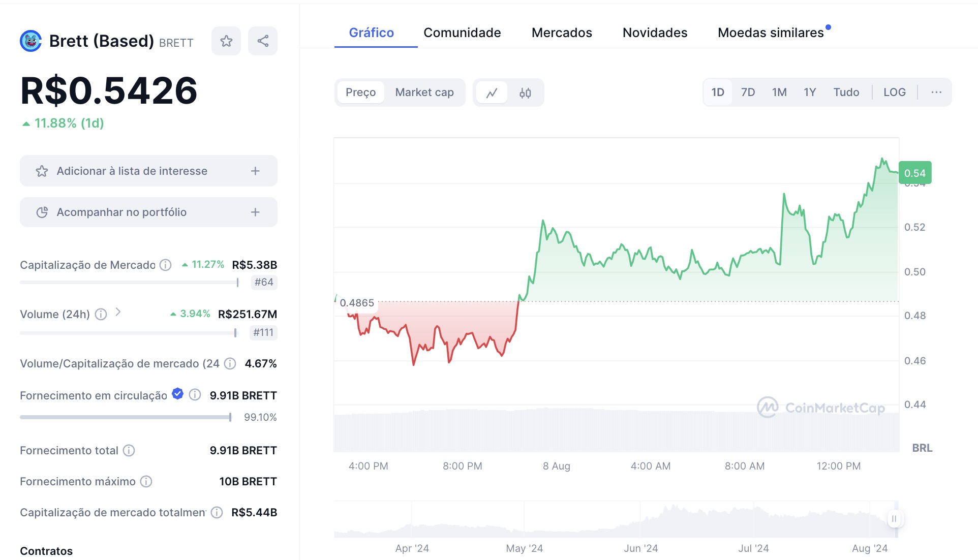Screen dimensions: 978x560
Task: Click the historical overview mini chart
Action: 616,519
